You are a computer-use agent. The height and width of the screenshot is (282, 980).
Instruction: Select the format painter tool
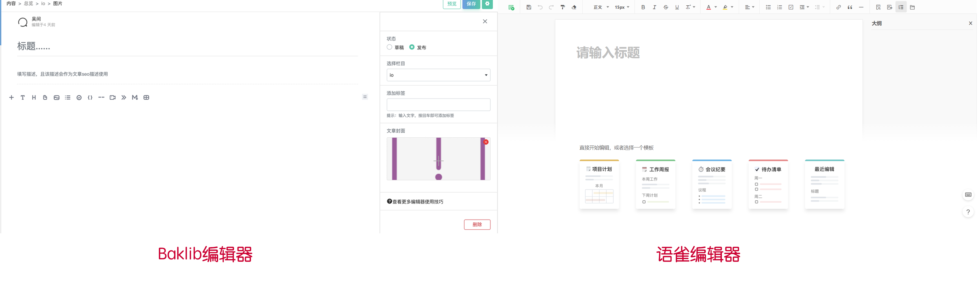(x=563, y=7)
